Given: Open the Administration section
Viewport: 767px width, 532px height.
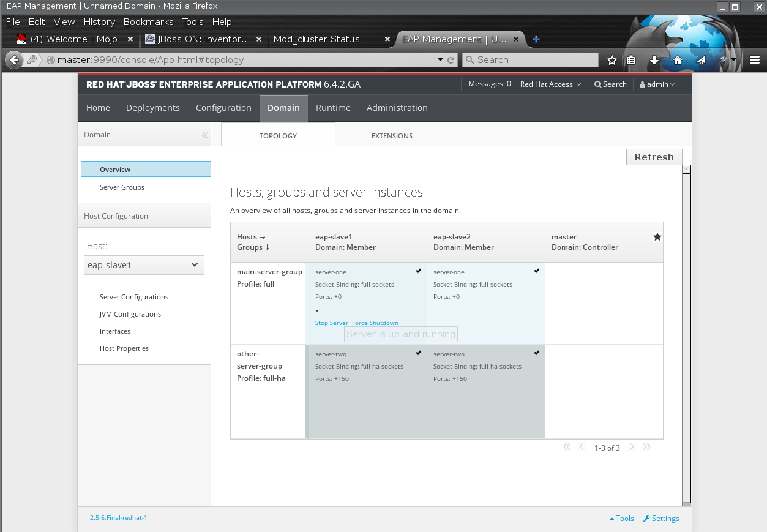Looking at the screenshot, I should tap(397, 108).
